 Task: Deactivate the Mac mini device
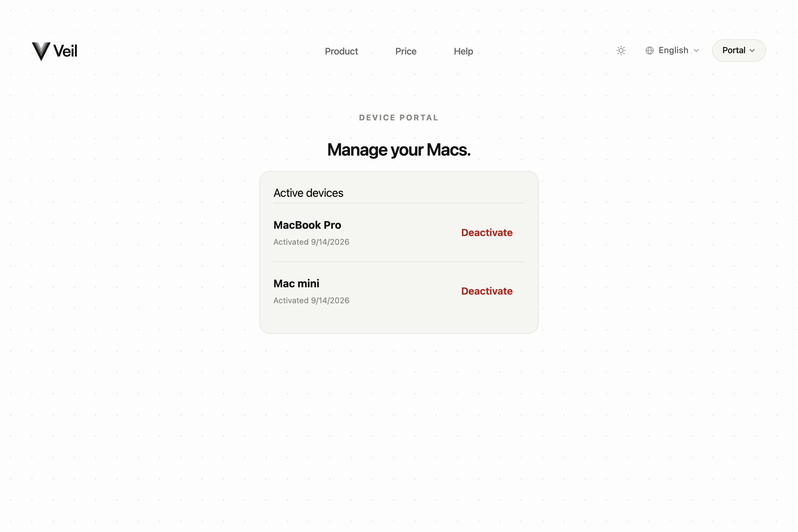486,291
